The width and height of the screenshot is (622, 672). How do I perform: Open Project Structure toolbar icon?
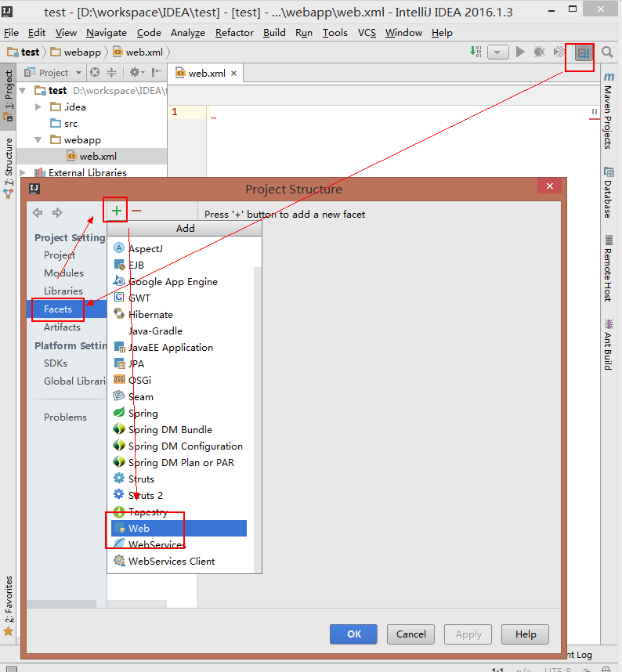pyautogui.click(x=584, y=52)
